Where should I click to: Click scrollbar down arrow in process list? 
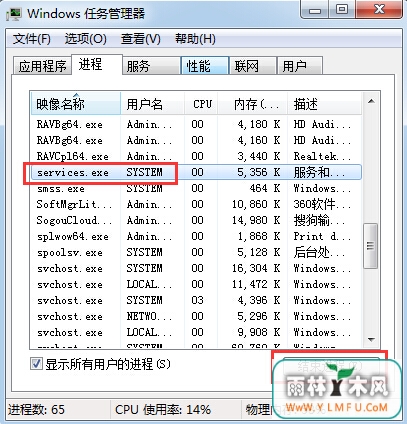pos(371,340)
